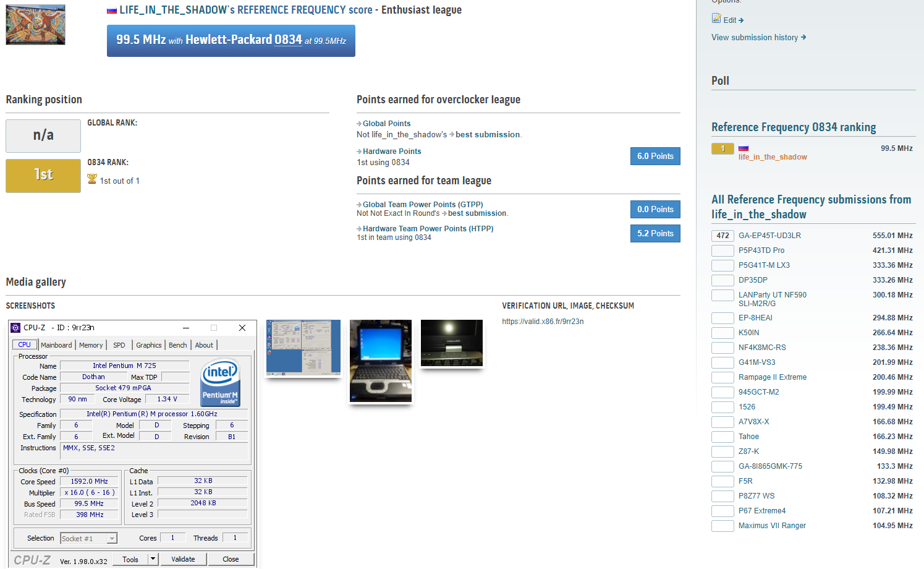Click the CPU-Z app icon in the title bar

pyautogui.click(x=16, y=328)
